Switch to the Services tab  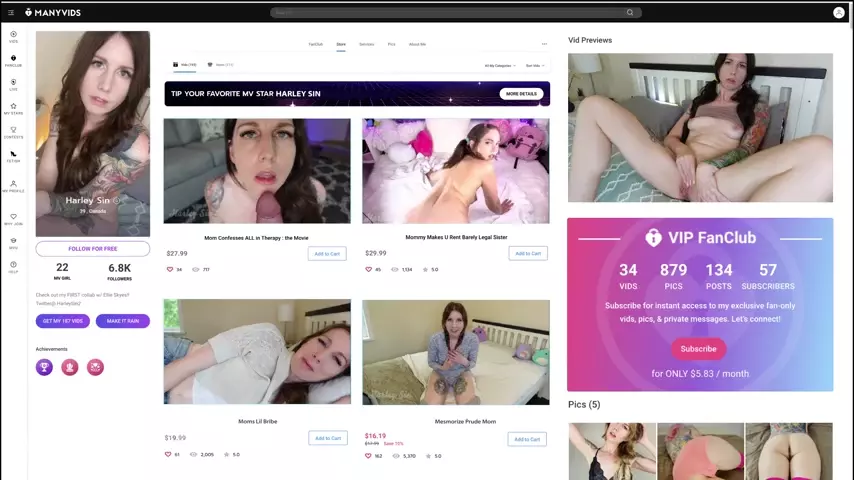click(366, 44)
